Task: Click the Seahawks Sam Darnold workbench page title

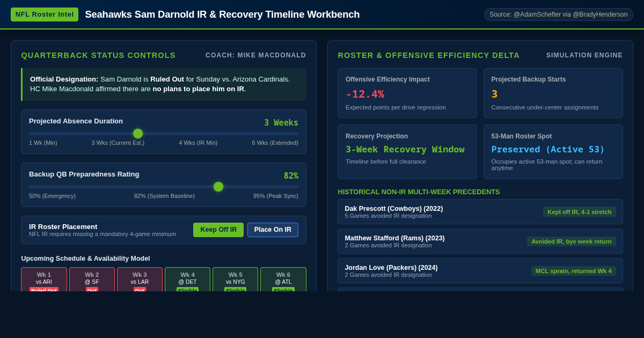Action: [x=222, y=14]
